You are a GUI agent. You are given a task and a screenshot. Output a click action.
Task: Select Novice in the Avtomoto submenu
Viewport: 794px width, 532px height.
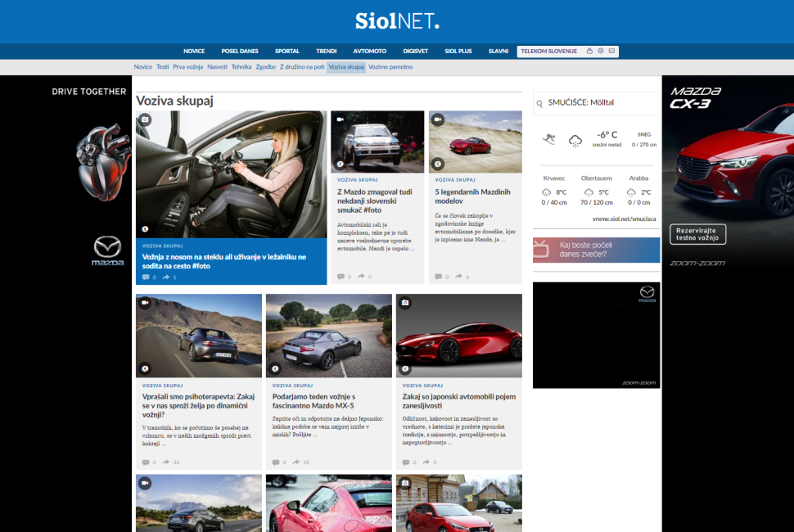click(142, 67)
